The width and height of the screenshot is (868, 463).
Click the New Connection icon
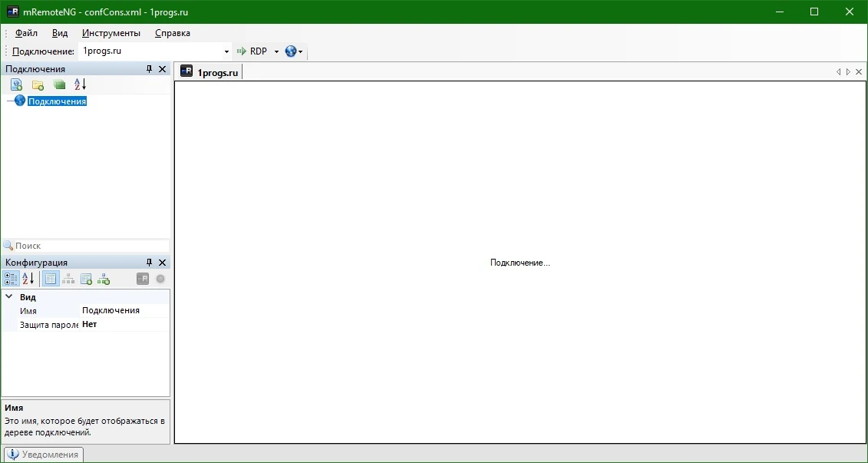click(x=17, y=84)
